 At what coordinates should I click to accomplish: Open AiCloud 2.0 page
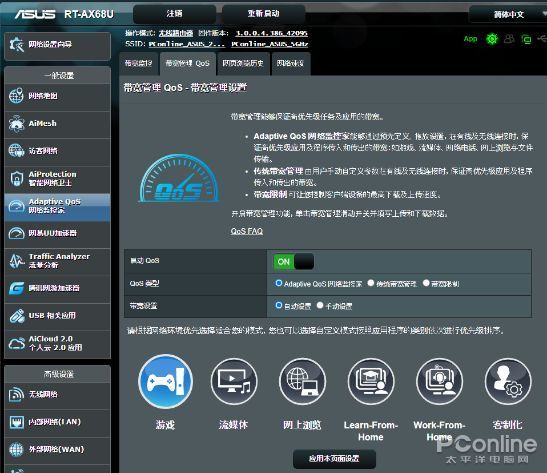point(58,344)
